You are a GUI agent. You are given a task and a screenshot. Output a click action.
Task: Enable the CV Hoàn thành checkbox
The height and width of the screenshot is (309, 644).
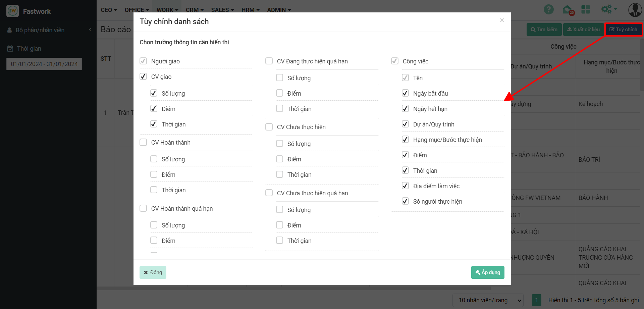pos(143,142)
